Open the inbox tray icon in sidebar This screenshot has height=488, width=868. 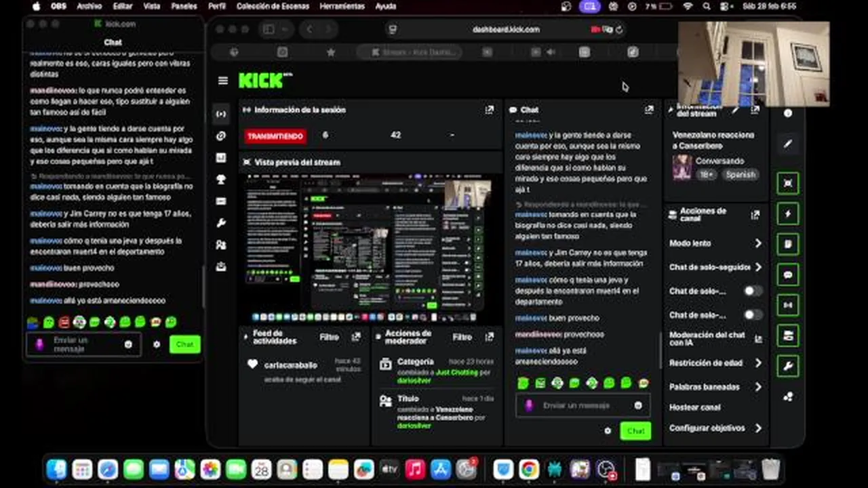point(221,267)
